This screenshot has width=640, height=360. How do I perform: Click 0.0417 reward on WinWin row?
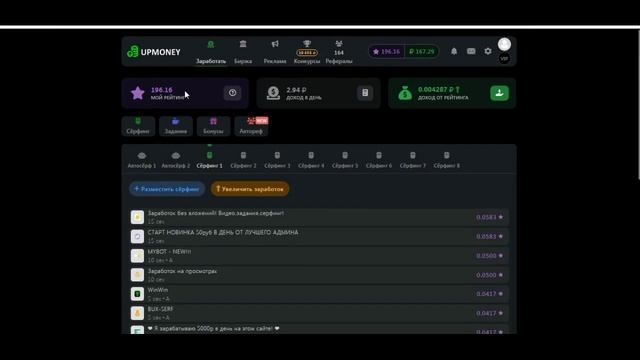(x=489, y=294)
